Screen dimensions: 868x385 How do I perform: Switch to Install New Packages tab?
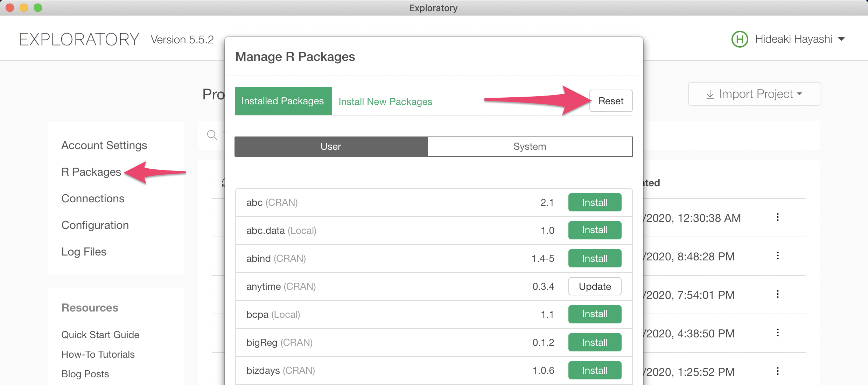point(385,101)
